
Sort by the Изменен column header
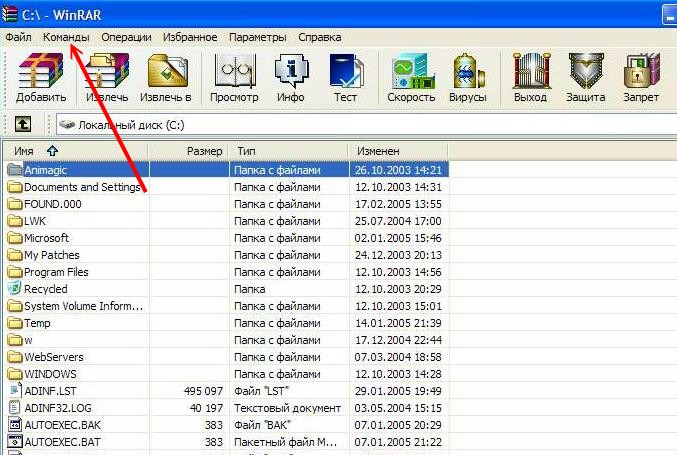pos(399,151)
